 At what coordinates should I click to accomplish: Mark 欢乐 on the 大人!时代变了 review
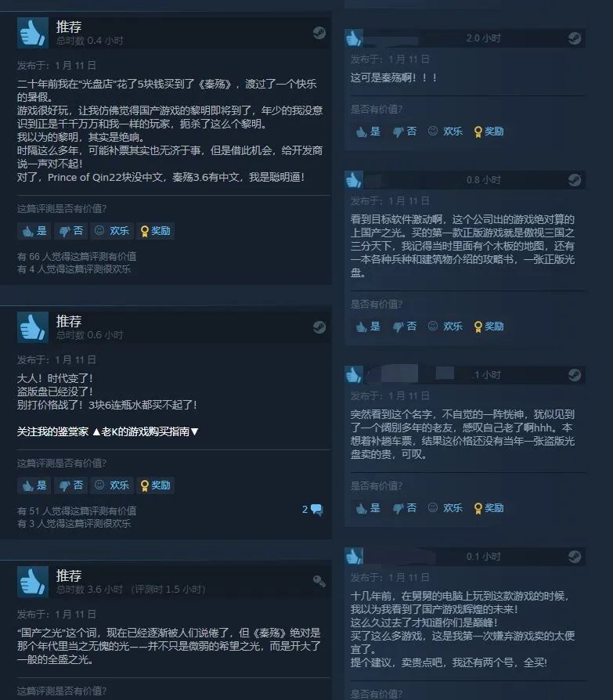tap(113, 485)
